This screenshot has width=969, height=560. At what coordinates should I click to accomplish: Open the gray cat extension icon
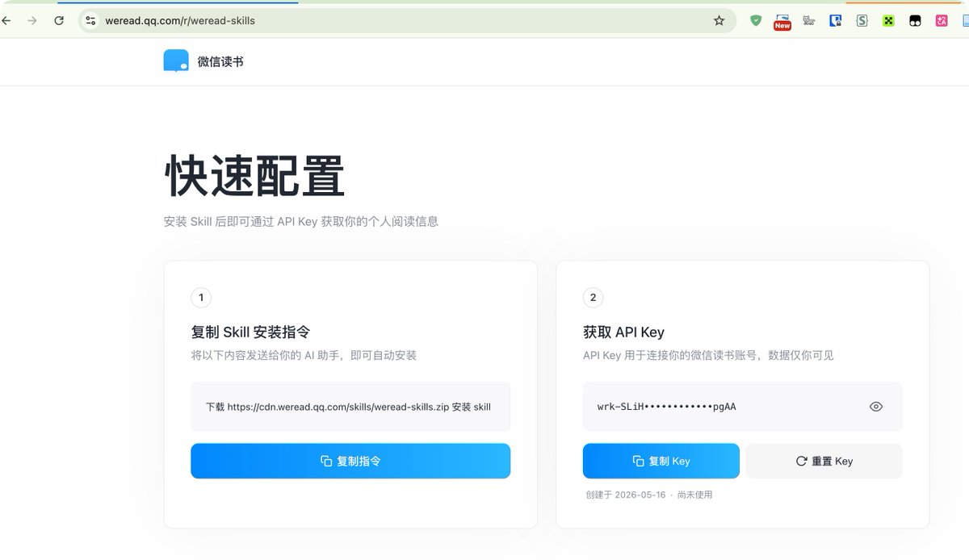tap(808, 21)
